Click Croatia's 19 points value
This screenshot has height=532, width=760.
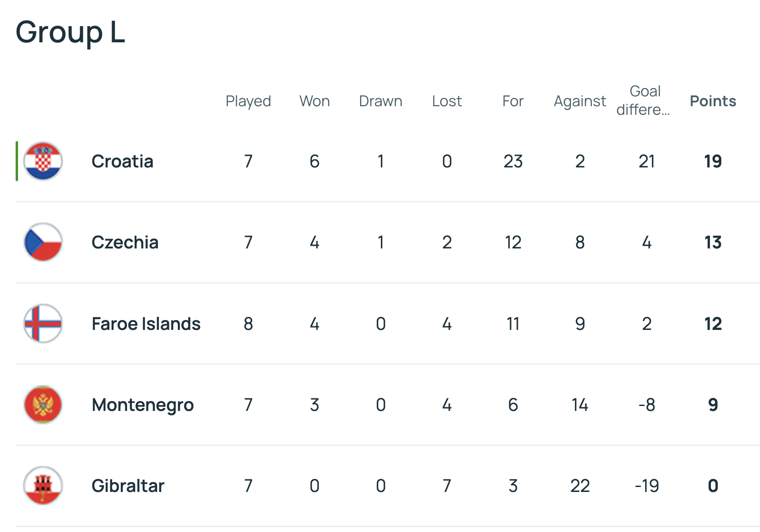[x=713, y=161]
